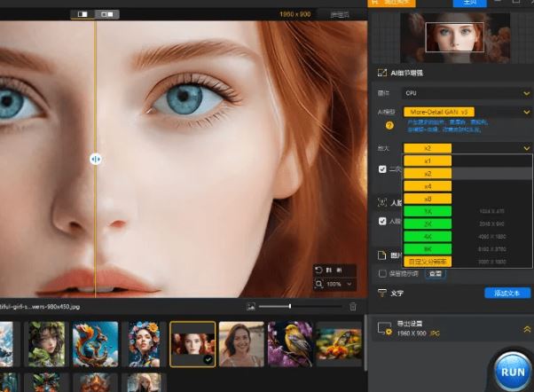
Task: Adjust the thumbnail size slider
Action: [x=289, y=306]
